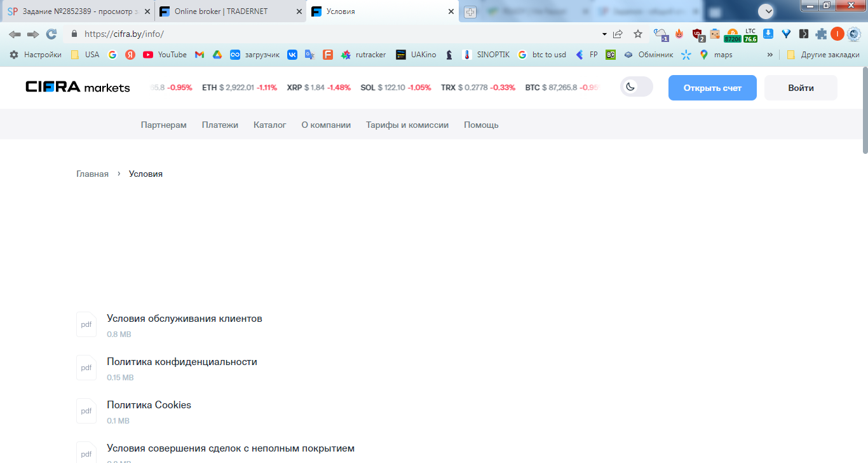Open the Extensions puzzle piece menu
Image resolution: width=868 pixels, height=463 pixels.
point(822,34)
